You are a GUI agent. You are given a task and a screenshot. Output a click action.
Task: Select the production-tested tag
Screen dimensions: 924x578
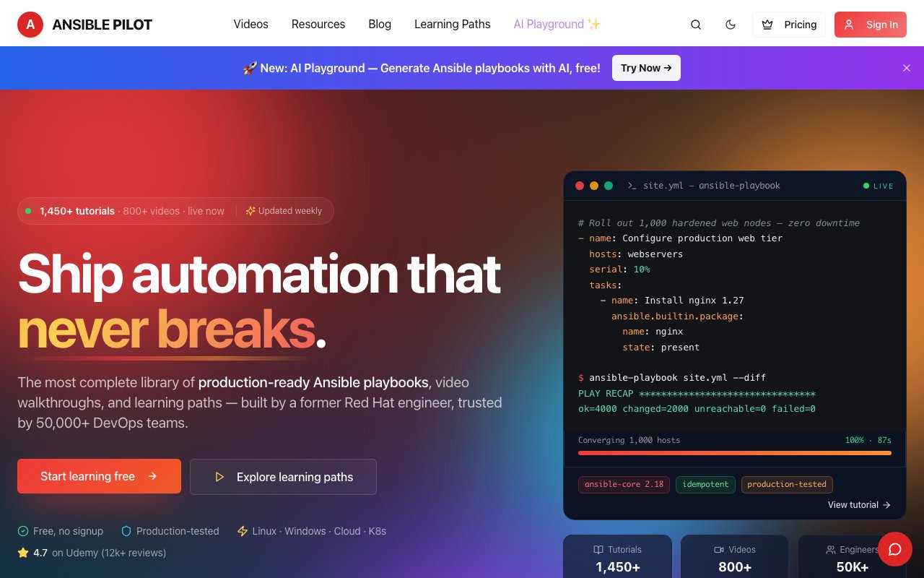[x=787, y=484]
